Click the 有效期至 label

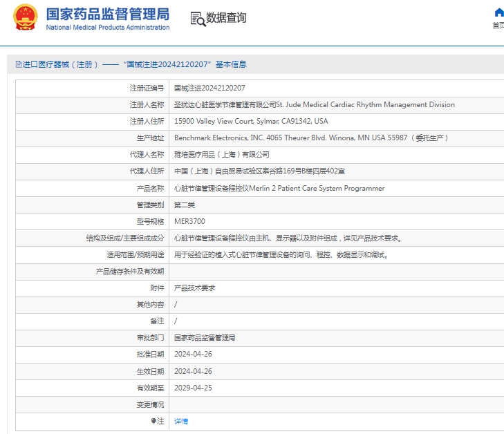pos(151,388)
